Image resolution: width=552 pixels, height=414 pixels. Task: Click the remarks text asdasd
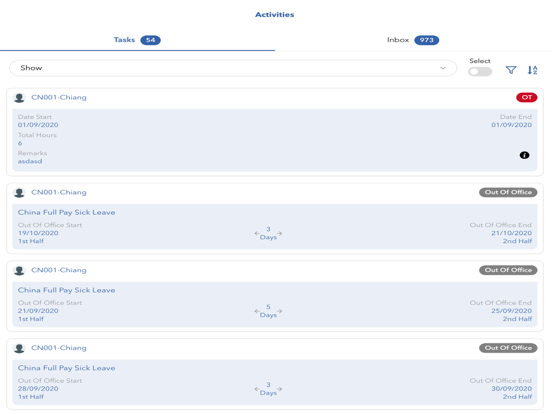tap(30, 161)
